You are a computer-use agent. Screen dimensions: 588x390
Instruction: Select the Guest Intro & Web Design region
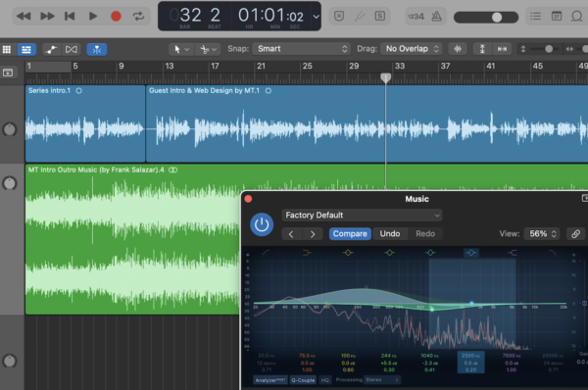click(367, 123)
